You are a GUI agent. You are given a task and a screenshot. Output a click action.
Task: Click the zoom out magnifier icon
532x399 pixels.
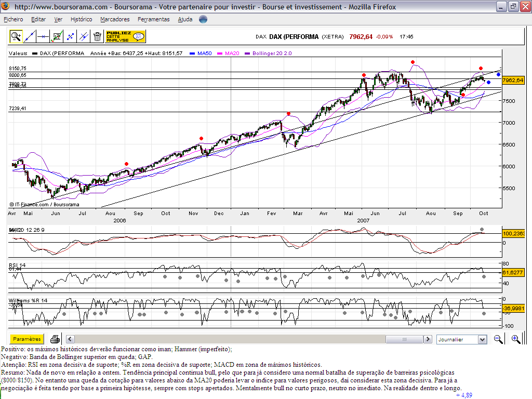(x=498, y=339)
